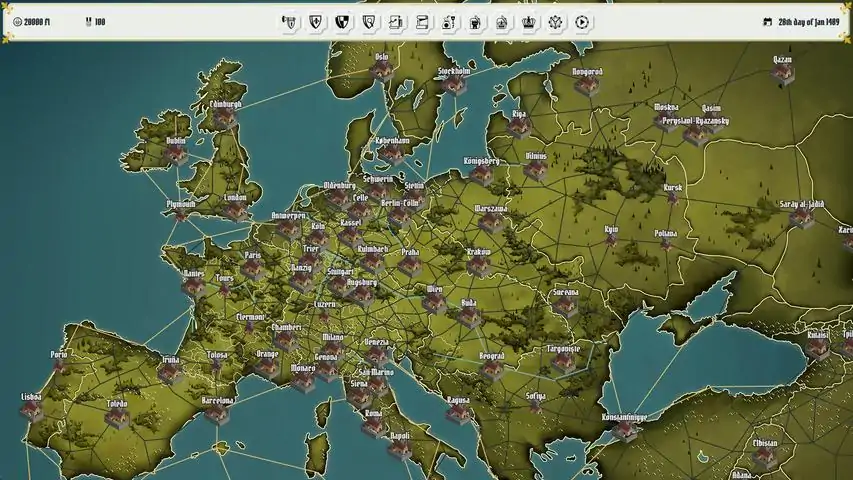The width and height of the screenshot is (853, 480).
Task: Click the "Elbistan" city label
Action: point(765,443)
